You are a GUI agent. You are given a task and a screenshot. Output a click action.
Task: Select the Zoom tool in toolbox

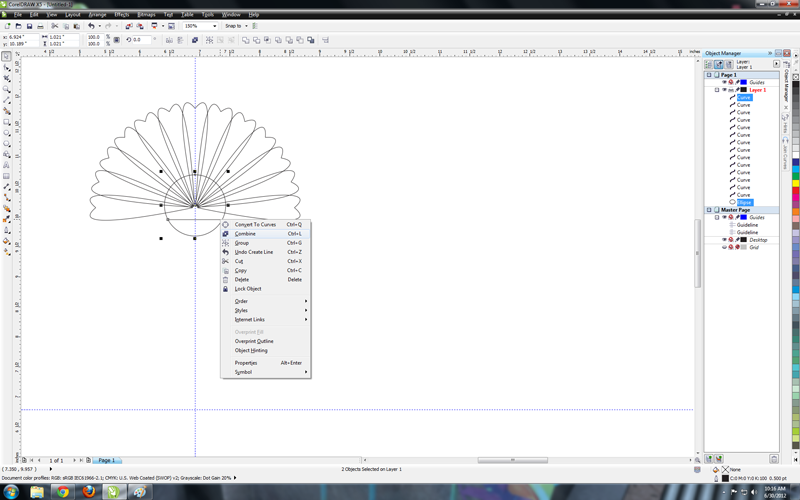point(6,90)
